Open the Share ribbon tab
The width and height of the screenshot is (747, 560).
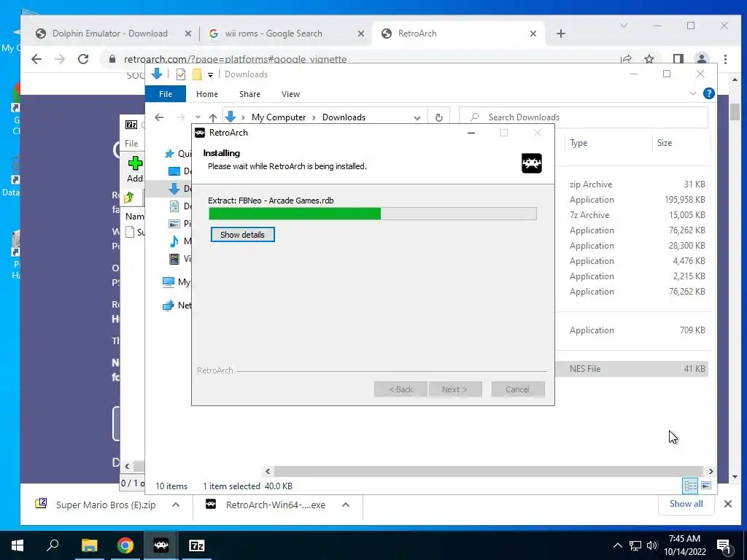(249, 94)
